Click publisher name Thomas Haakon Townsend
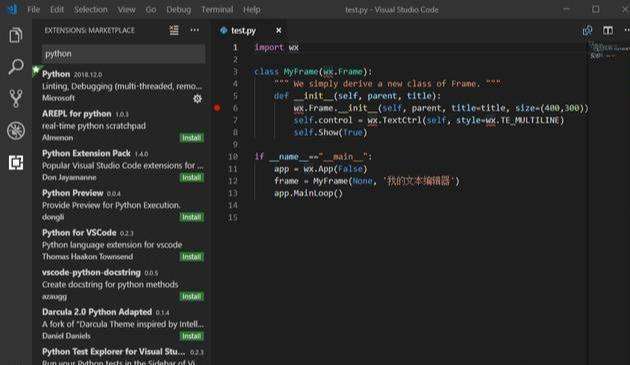The width and height of the screenshot is (630, 365). pyautogui.click(x=87, y=256)
